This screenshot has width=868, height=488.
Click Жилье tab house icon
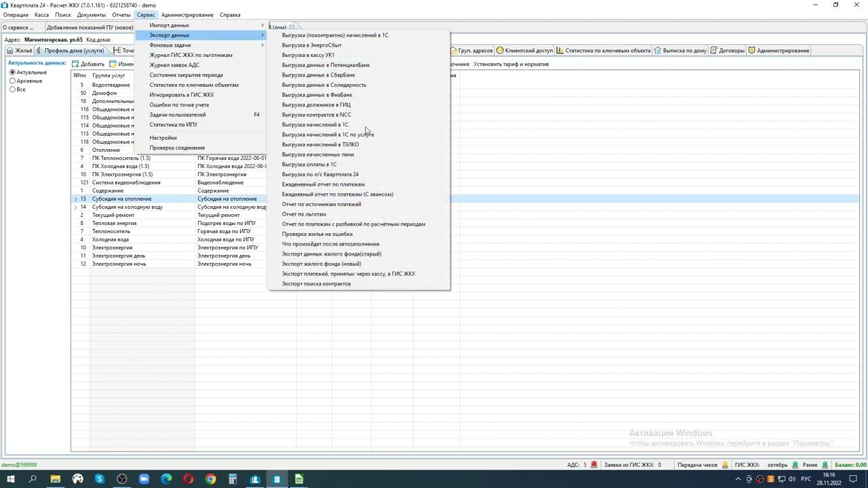coord(10,51)
